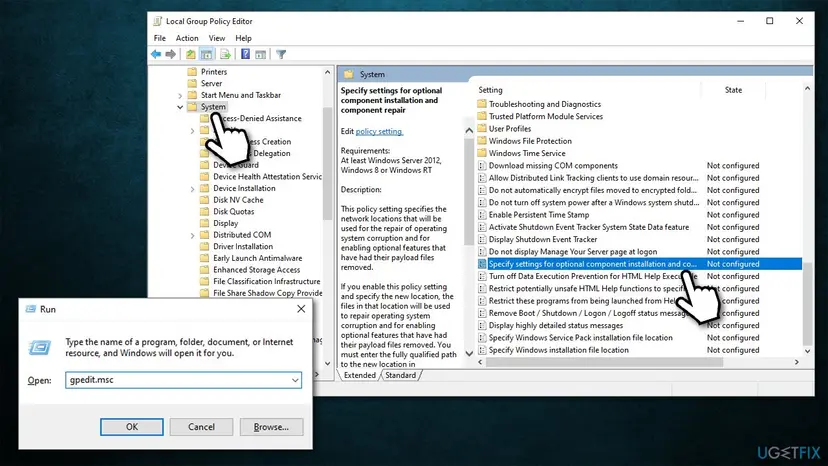
Task: Click policy icon beside Display Shutdown Event Tracker
Action: (x=482, y=239)
